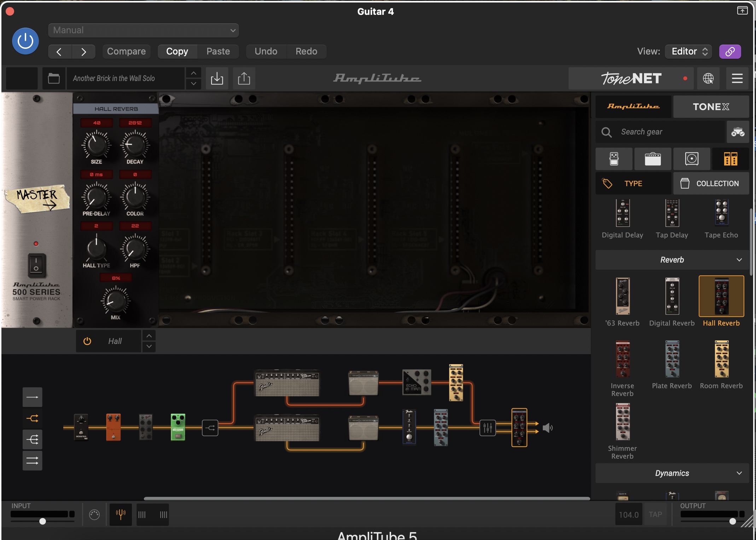
Task: Collapse the Reverb category section
Action: pyautogui.click(x=672, y=260)
